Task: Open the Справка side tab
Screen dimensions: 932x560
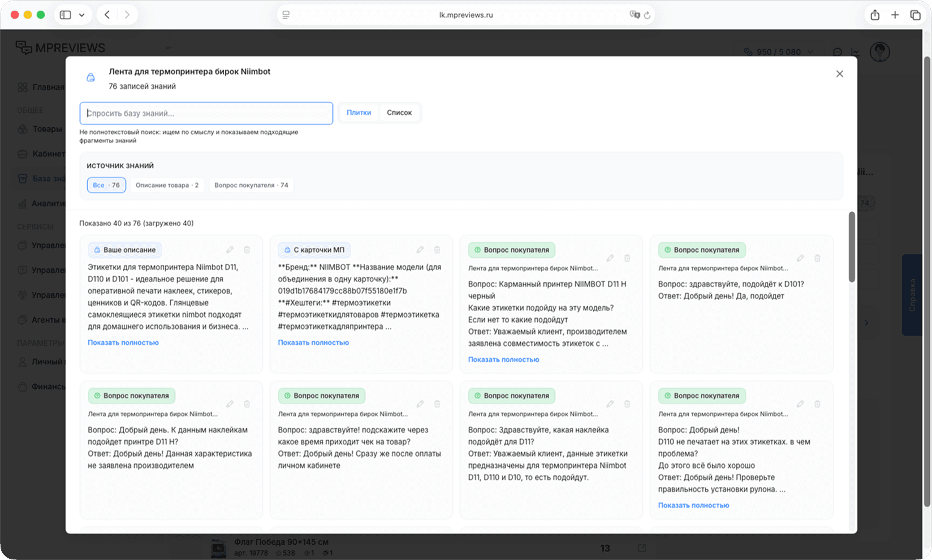Action: [x=912, y=295]
